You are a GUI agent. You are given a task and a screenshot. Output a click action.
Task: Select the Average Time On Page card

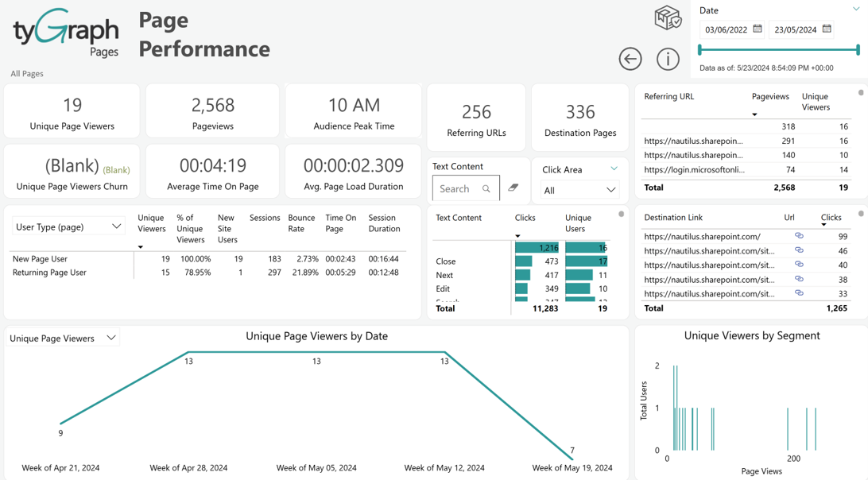pyautogui.click(x=212, y=171)
